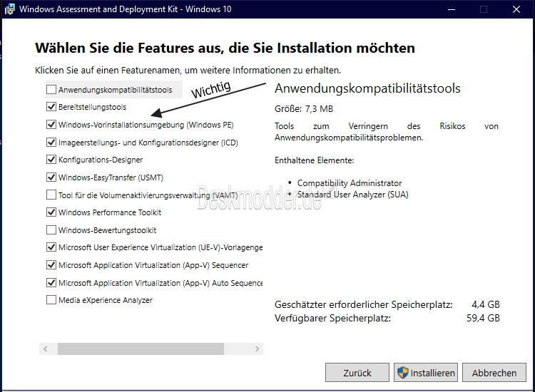Click the Zurück button
This screenshot has height=392, width=535.
pyautogui.click(x=357, y=373)
